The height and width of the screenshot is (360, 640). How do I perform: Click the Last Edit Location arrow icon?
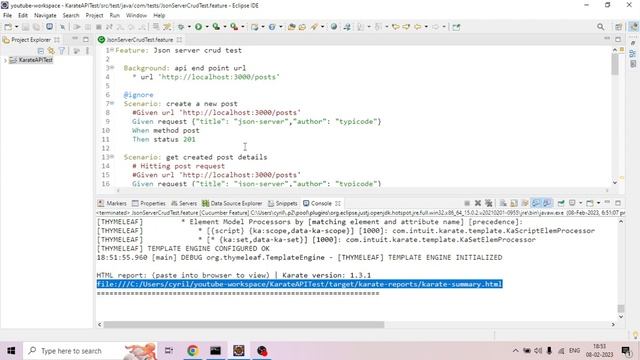click(395, 27)
